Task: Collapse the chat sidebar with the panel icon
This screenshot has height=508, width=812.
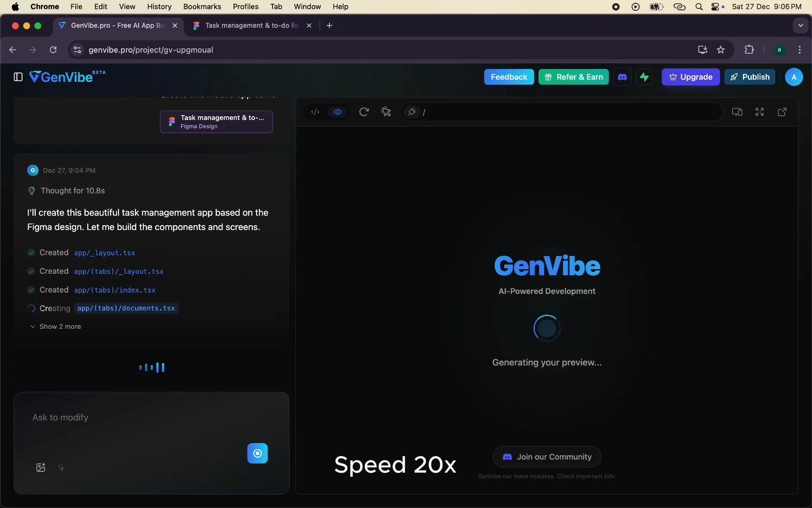Action: (17, 77)
